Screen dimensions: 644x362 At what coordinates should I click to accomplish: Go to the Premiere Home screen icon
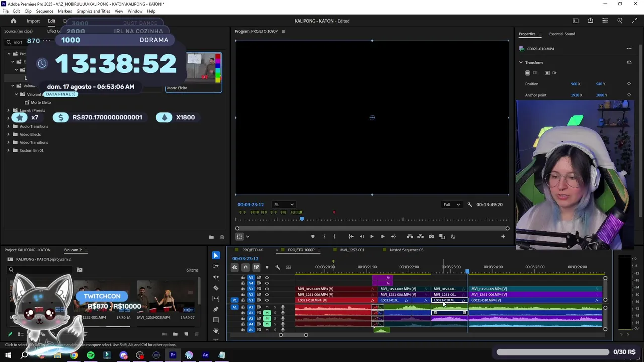(14, 21)
